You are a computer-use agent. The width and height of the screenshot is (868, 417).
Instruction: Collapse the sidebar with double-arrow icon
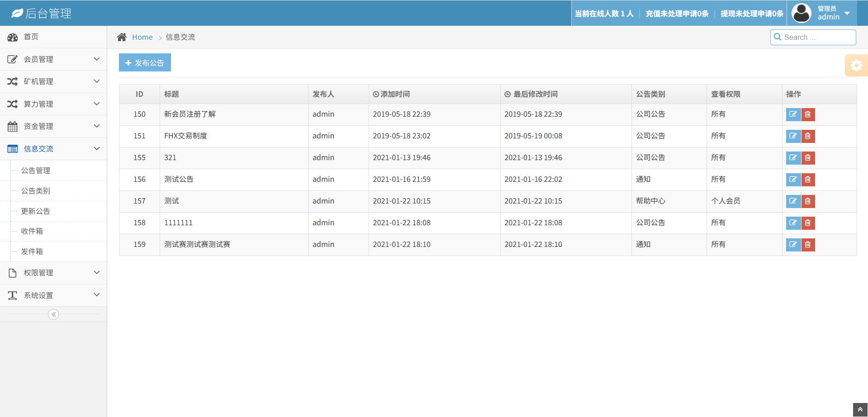pyautogui.click(x=53, y=314)
